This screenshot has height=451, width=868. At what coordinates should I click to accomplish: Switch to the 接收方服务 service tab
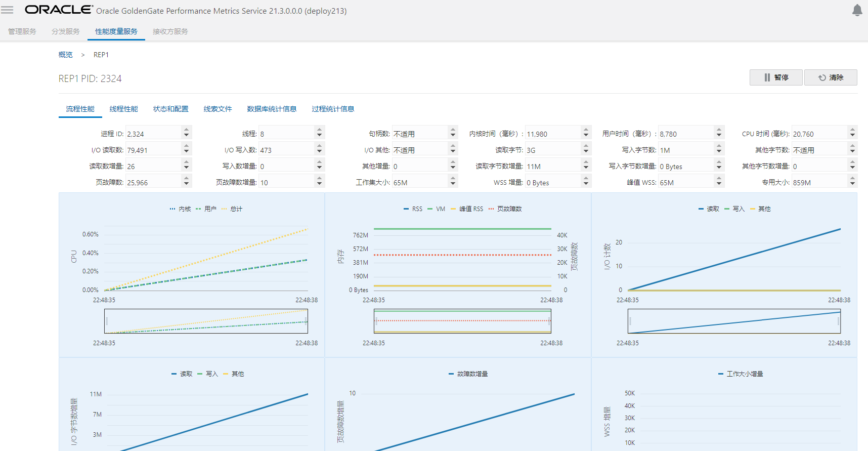[170, 31]
